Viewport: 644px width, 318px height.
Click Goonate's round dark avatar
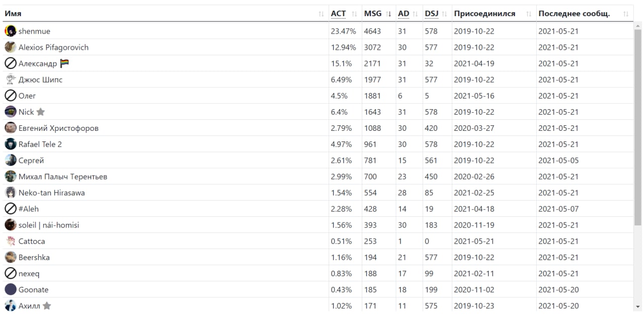pos(11,289)
